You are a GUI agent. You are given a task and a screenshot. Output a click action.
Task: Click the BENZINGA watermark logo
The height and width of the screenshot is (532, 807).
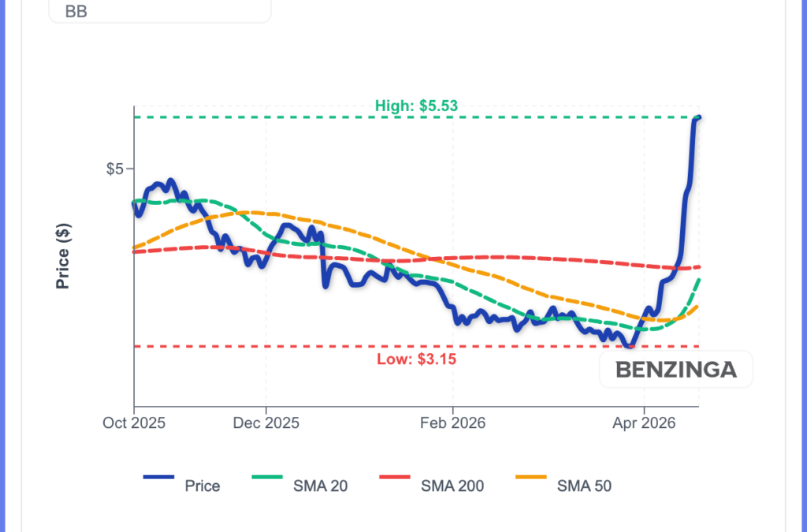point(676,370)
